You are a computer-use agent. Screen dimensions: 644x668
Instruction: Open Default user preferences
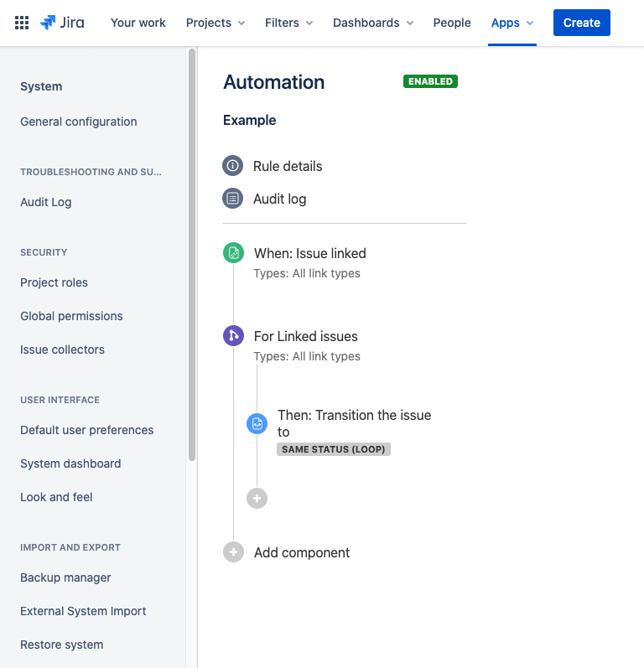(x=87, y=430)
